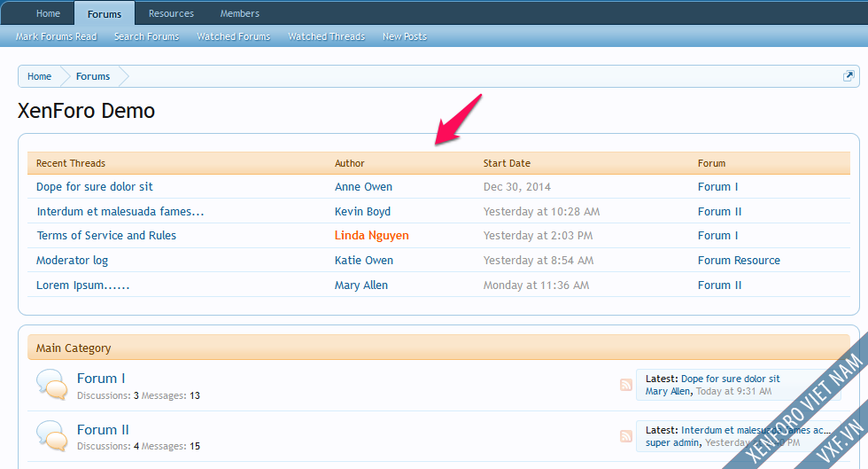Open thread 'Interdum et malesuada fames...'
Image resolution: width=868 pixels, height=469 pixels.
coord(120,211)
